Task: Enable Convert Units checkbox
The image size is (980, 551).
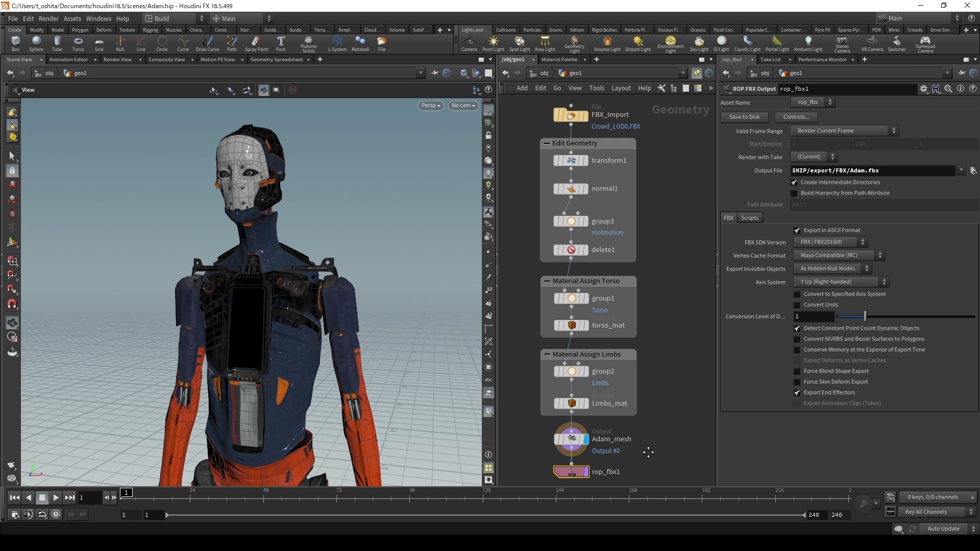Action: [x=797, y=305]
